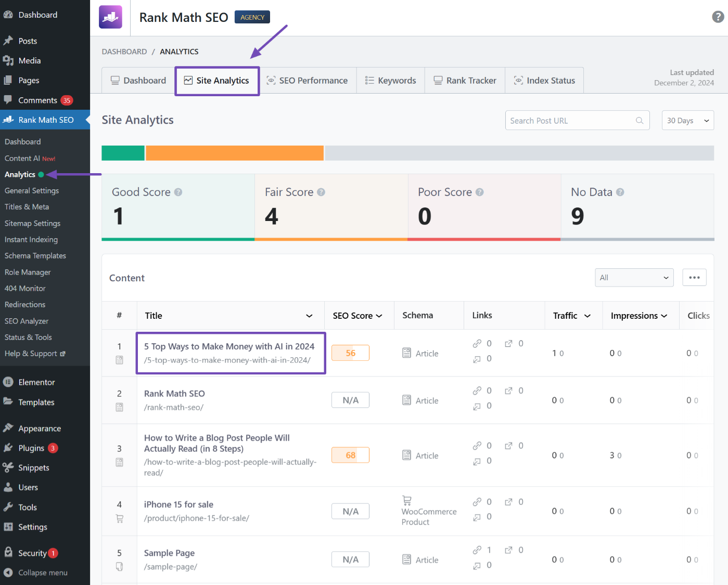Viewport: 728px width, 585px height.
Task: Click the DASHBOARD breadcrumb link
Action: [x=124, y=51]
